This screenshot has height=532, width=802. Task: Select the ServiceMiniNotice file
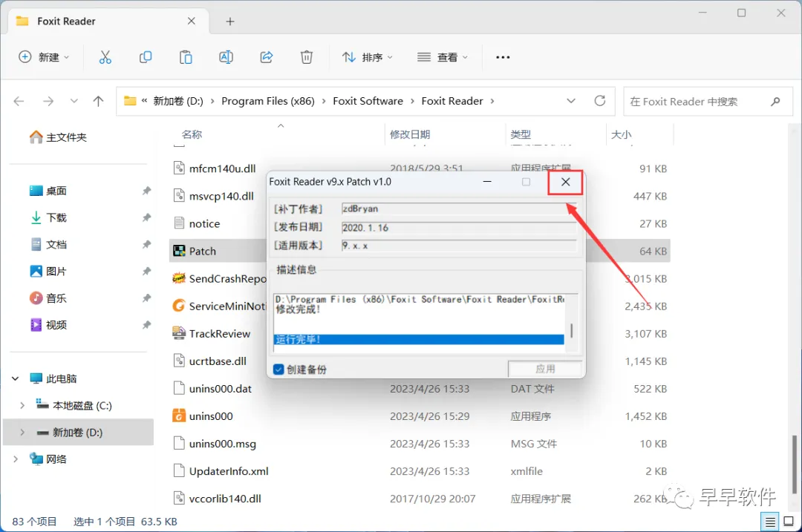tap(227, 306)
